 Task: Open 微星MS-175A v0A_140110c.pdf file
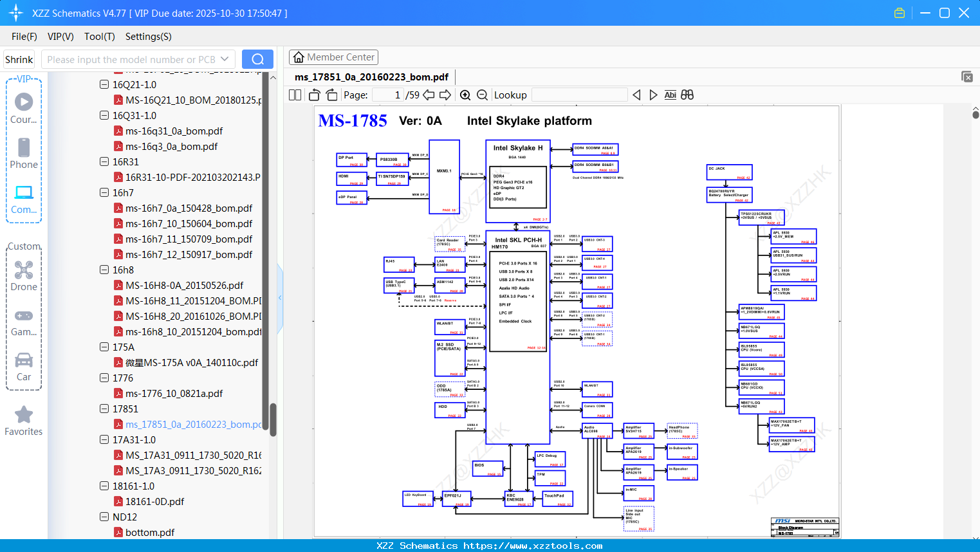(192, 362)
